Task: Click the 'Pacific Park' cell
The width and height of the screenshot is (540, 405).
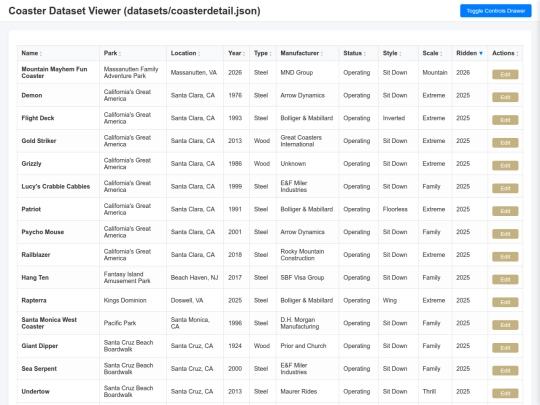Action: click(133, 323)
